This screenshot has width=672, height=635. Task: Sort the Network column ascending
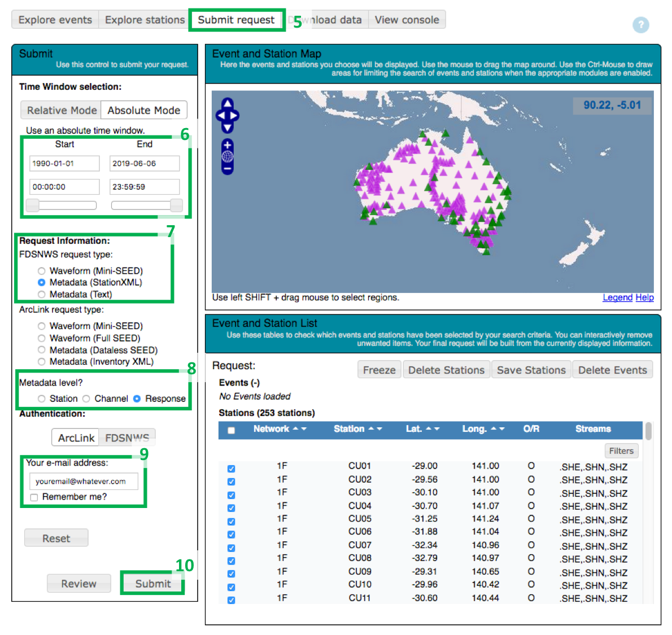tap(295, 429)
